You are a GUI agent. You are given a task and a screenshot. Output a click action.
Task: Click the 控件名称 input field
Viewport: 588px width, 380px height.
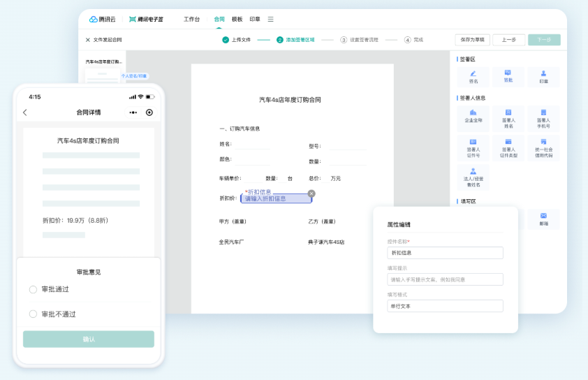pos(445,253)
